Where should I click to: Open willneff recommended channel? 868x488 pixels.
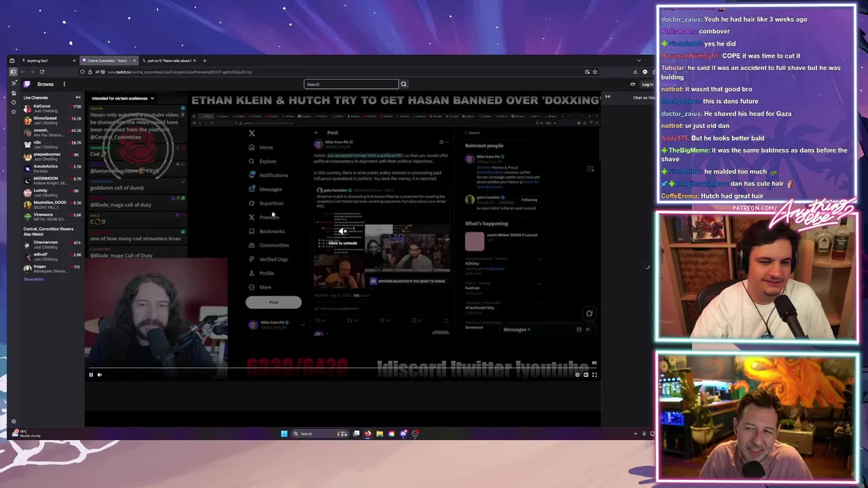click(x=53, y=256)
